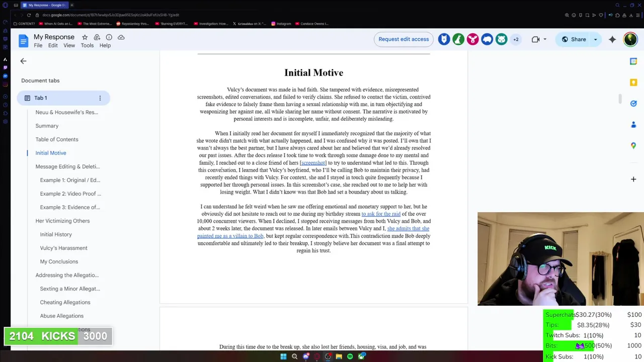Viewport: 644px width, 362px height.
Task: Open the Help menu
Action: tap(105, 45)
